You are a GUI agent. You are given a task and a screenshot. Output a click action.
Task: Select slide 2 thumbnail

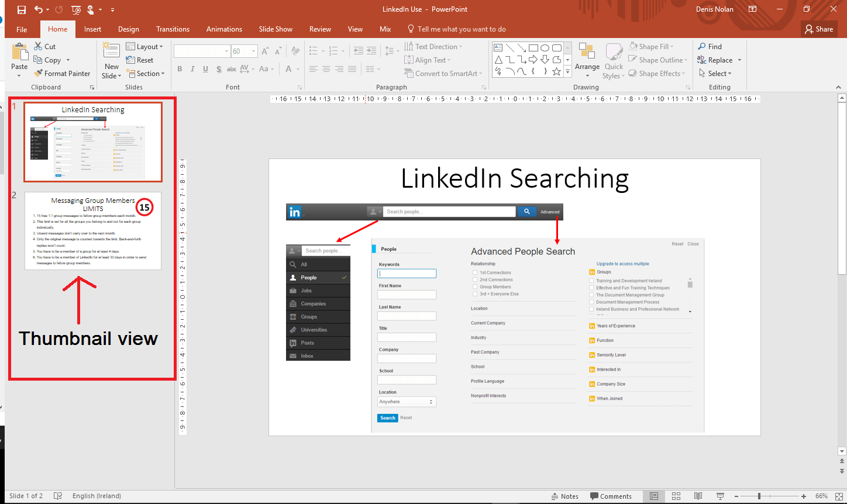click(92, 231)
